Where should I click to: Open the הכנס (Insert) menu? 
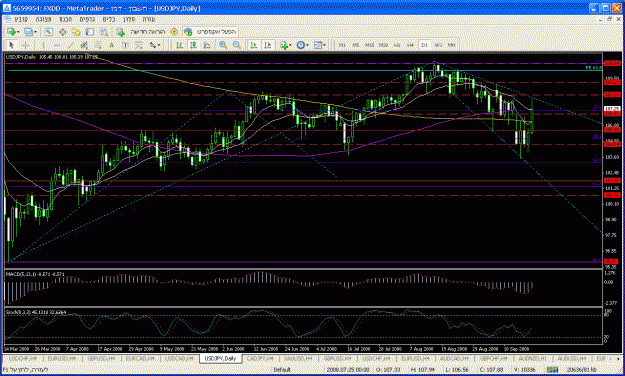[x=65, y=19]
